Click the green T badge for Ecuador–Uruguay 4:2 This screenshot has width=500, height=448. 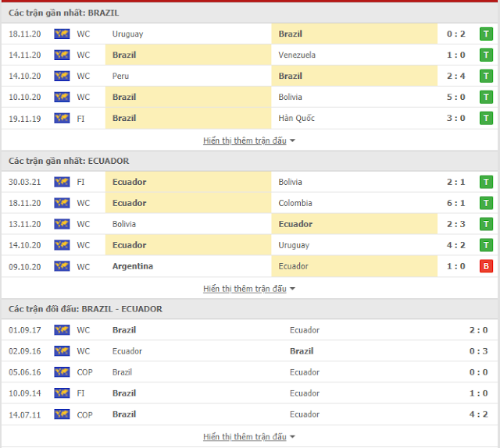486,245
